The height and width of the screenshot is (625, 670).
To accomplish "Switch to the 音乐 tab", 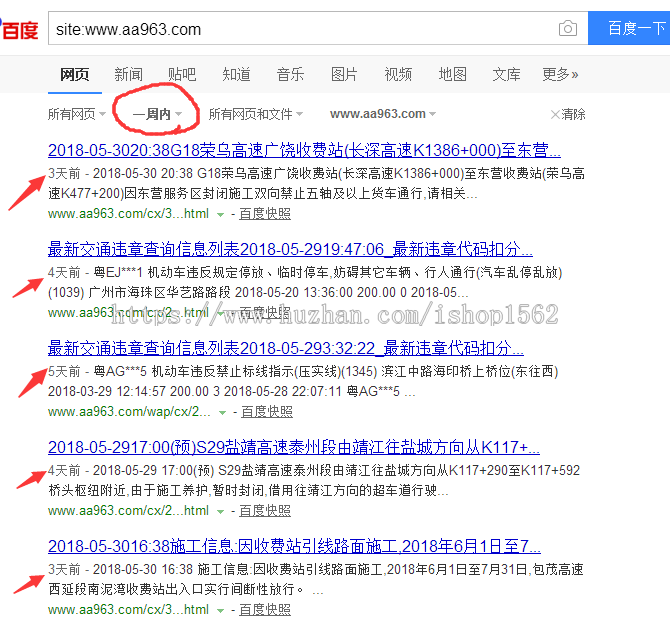I will click(x=291, y=74).
